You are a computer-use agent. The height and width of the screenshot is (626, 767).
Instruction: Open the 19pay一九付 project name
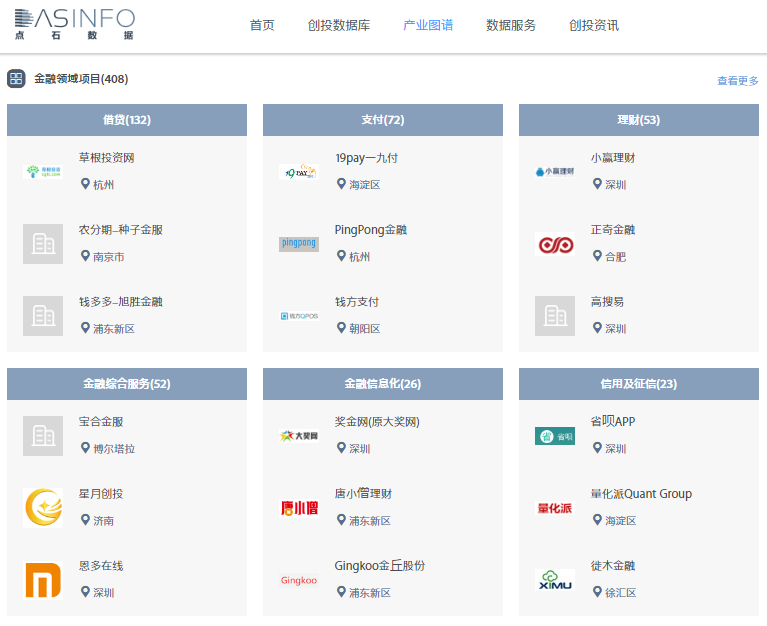click(x=366, y=158)
